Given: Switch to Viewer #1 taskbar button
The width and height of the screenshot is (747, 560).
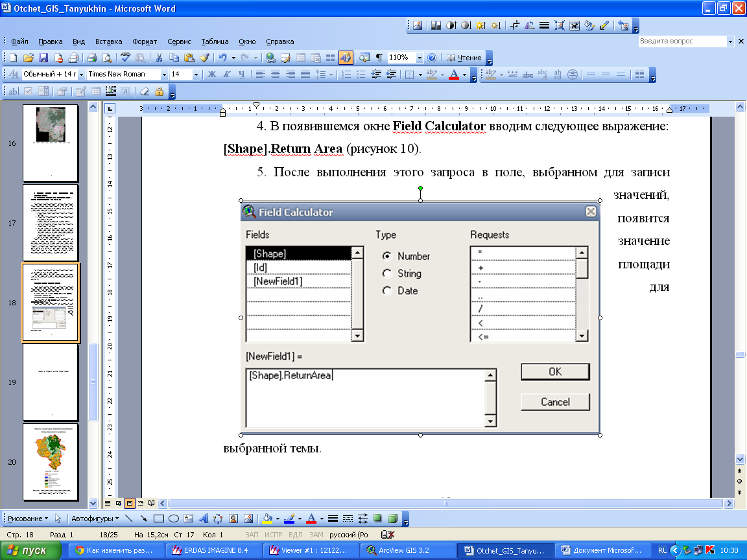Looking at the screenshot, I should (311, 550).
